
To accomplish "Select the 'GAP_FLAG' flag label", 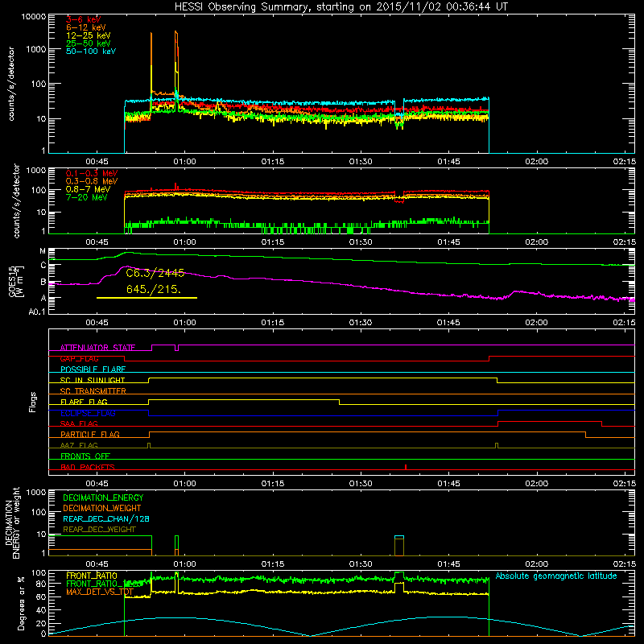I will [79, 358].
